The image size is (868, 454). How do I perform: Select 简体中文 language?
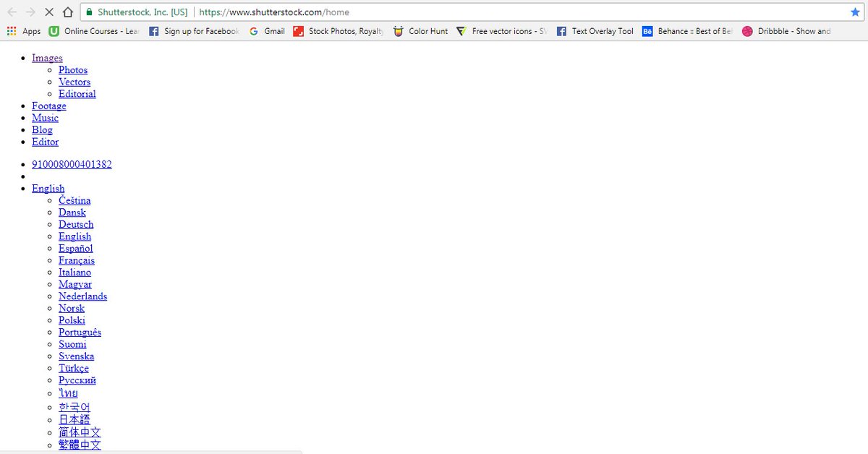click(80, 432)
